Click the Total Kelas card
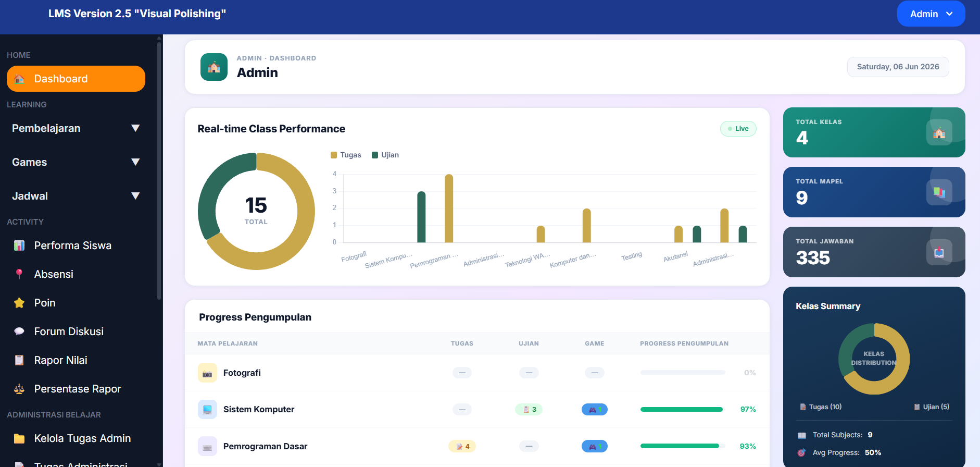 [x=874, y=132]
